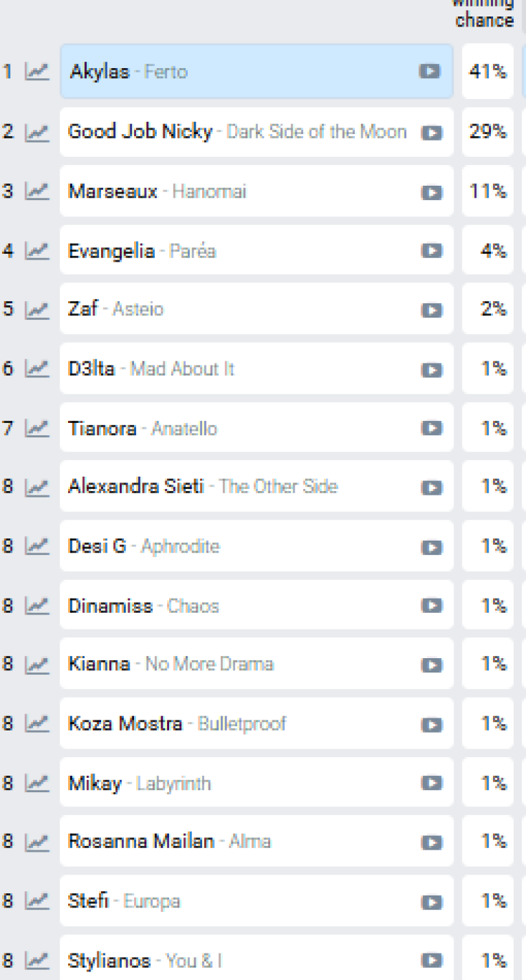Screen dimensions: 526x980
Task: Play video for Akylas - Ferto
Action: [429, 71]
